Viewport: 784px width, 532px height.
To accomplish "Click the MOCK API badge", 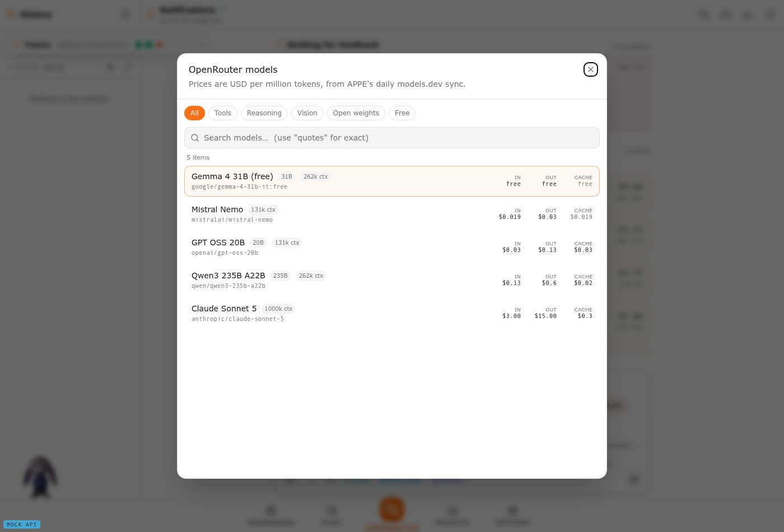I will coord(22,525).
